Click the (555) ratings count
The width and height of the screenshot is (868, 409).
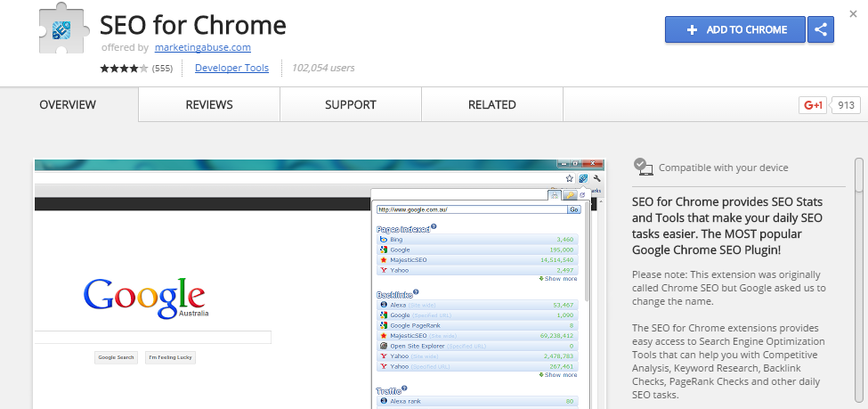162,69
